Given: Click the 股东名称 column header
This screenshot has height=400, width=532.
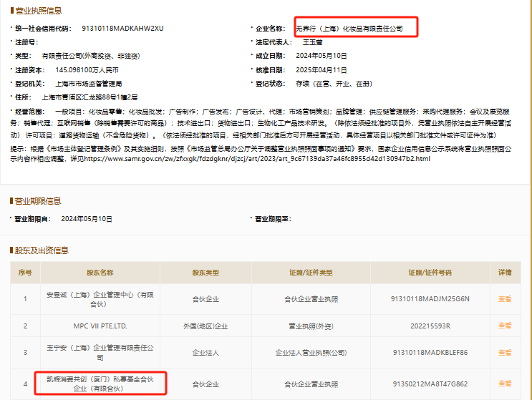Looking at the screenshot, I should click(x=100, y=273).
